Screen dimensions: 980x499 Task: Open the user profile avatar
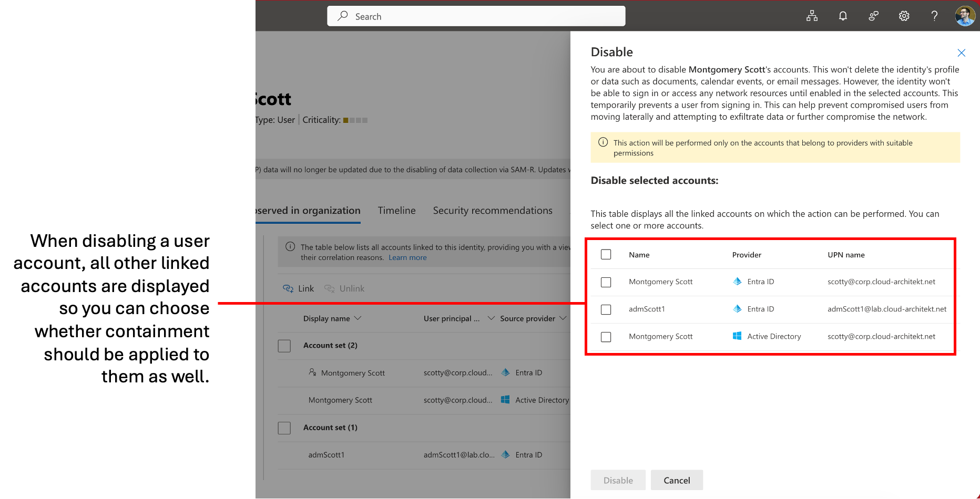tap(965, 16)
